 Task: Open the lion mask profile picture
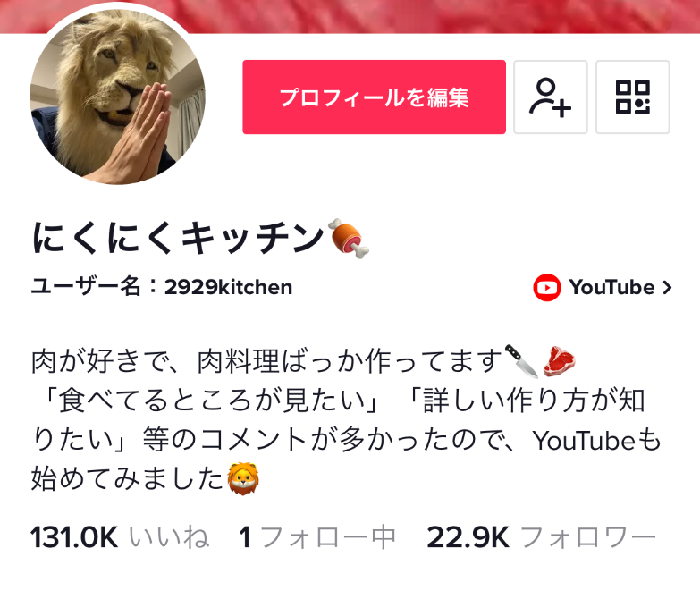tap(117, 97)
